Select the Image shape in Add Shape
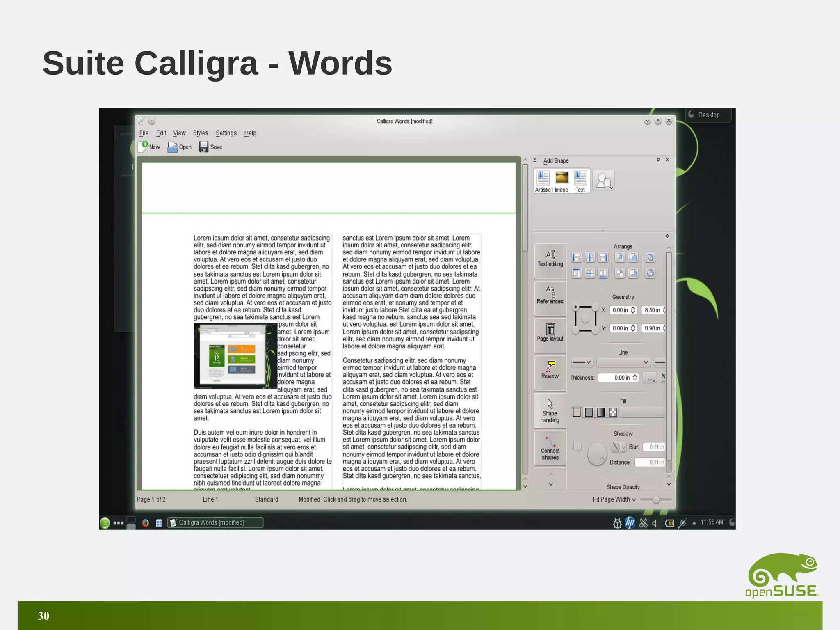Viewport: 840px width, 630px height. (x=562, y=181)
